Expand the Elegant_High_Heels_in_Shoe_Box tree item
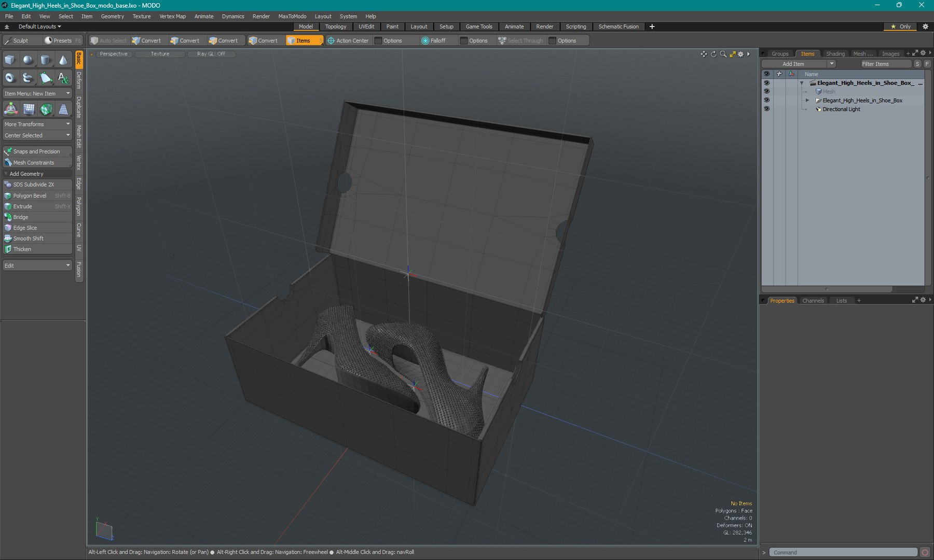The height and width of the screenshot is (560, 934). coord(807,100)
